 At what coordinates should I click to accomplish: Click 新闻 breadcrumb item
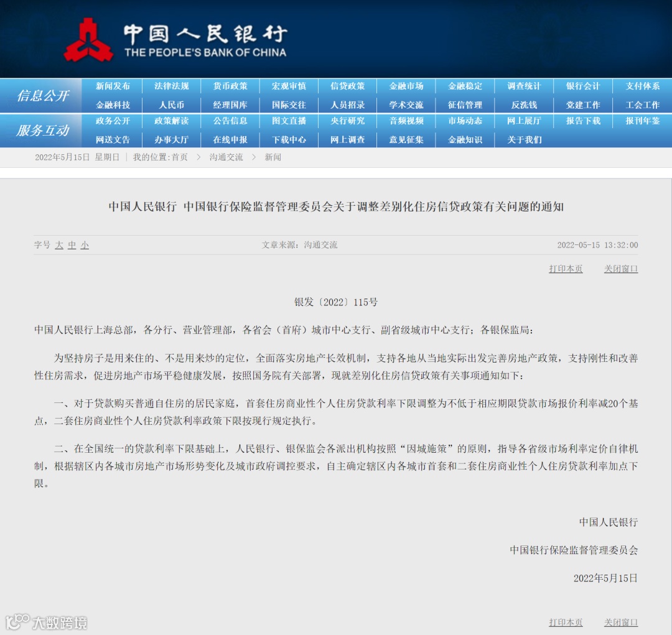click(x=273, y=157)
